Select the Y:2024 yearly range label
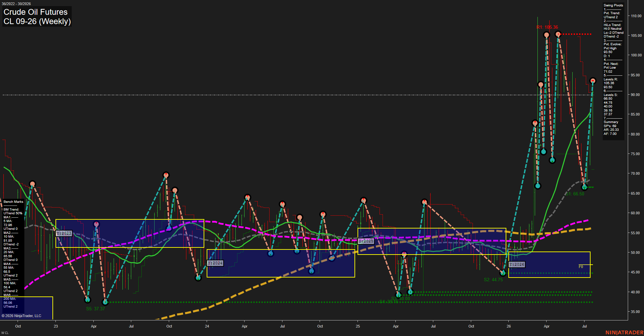The height and width of the screenshot is (336, 644). 215,263
